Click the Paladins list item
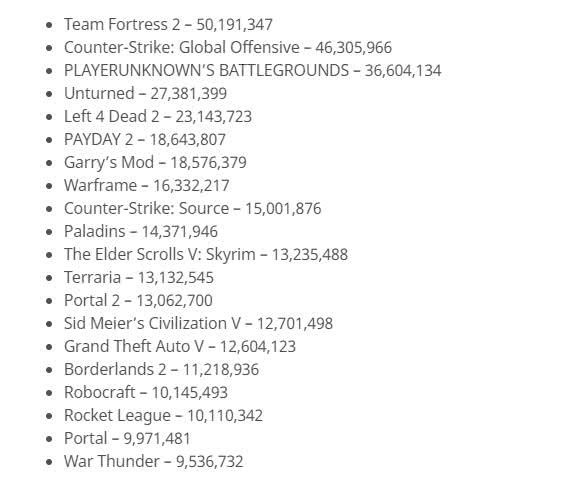Image resolution: width=580 pixels, height=486 pixels. coord(141,232)
